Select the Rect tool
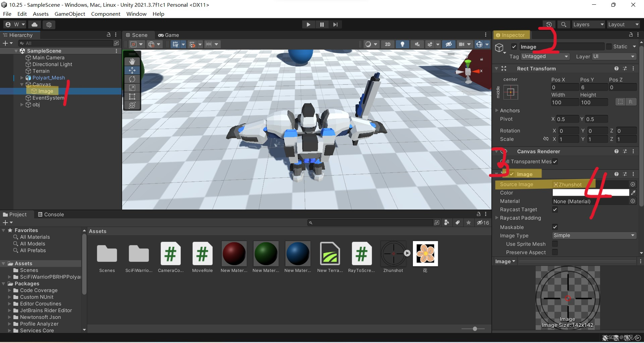644x343 pixels. 132,96
